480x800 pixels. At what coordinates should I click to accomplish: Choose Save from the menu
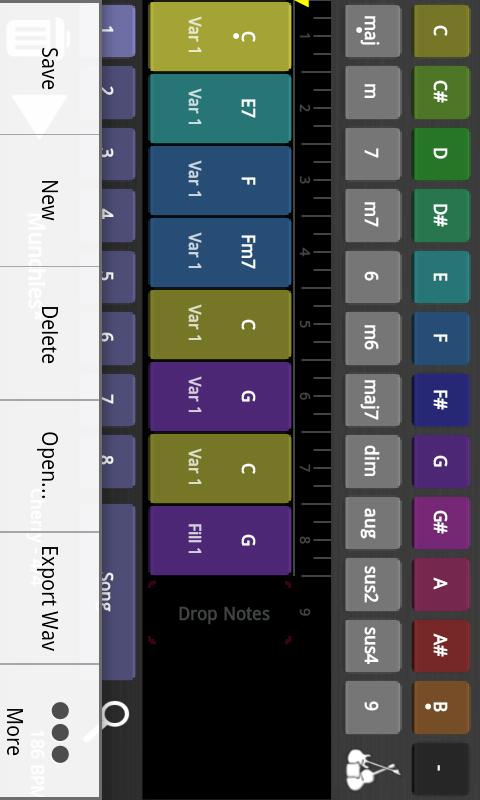click(x=49, y=67)
